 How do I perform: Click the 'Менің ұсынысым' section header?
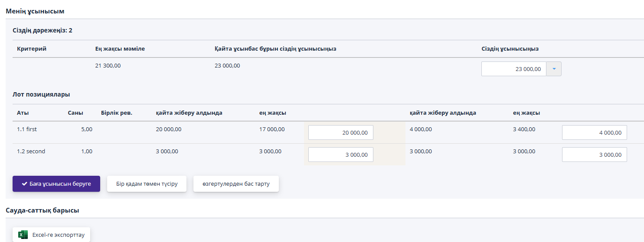(35, 11)
